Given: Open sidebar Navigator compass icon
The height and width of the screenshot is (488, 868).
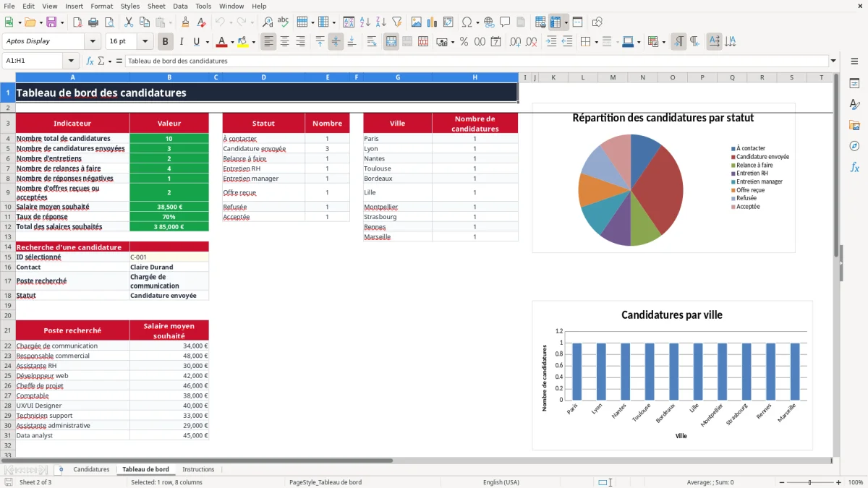Looking at the screenshot, I should point(854,146).
